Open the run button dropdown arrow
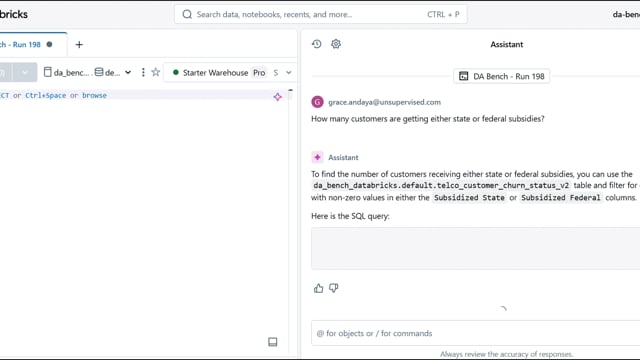The width and height of the screenshot is (640, 360). pos(25,72)
